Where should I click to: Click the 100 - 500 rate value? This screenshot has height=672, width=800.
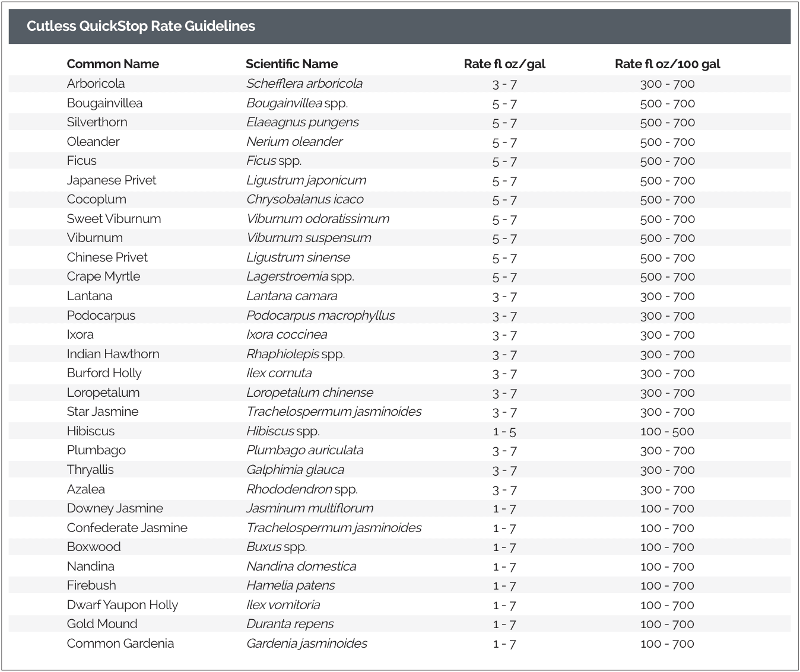667,432
